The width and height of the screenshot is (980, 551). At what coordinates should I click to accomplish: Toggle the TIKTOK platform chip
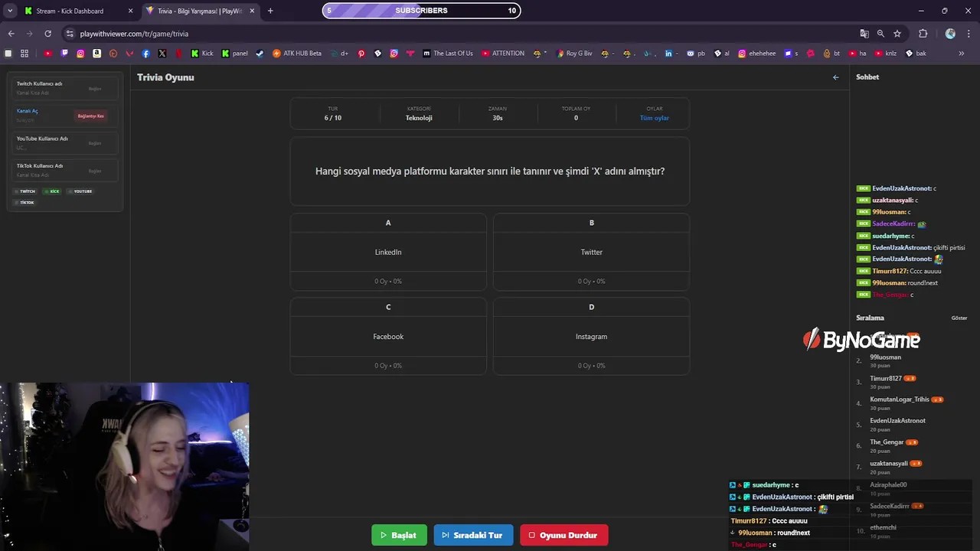click(24, 203)
